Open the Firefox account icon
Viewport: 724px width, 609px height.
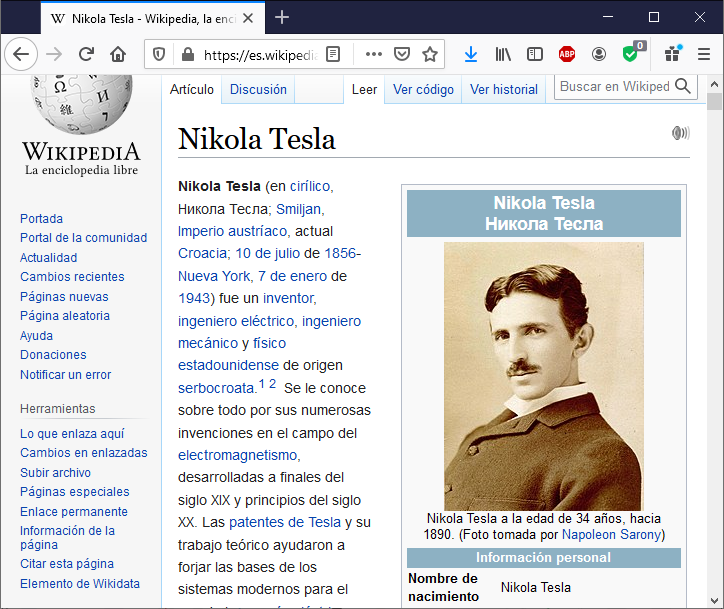tap(599, 54)
